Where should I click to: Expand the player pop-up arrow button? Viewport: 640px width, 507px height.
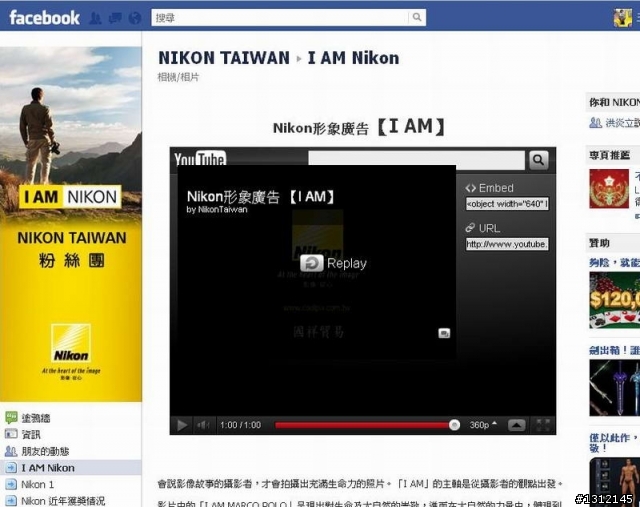coord(516,425)
